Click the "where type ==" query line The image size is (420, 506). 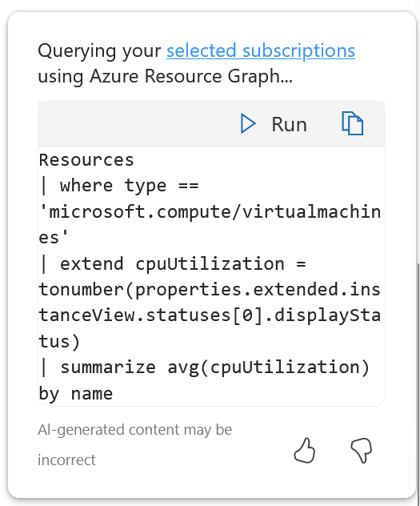point(119,187)
